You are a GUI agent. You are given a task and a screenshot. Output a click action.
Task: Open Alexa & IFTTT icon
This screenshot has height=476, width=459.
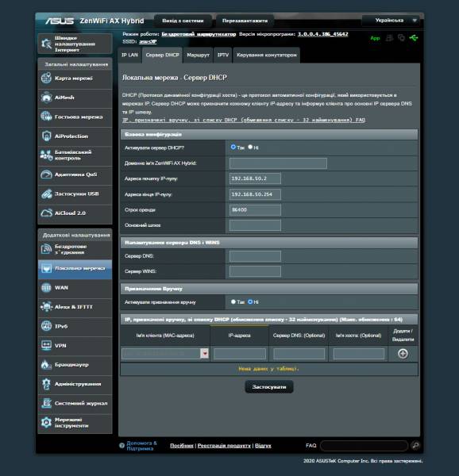pos(46,307)
